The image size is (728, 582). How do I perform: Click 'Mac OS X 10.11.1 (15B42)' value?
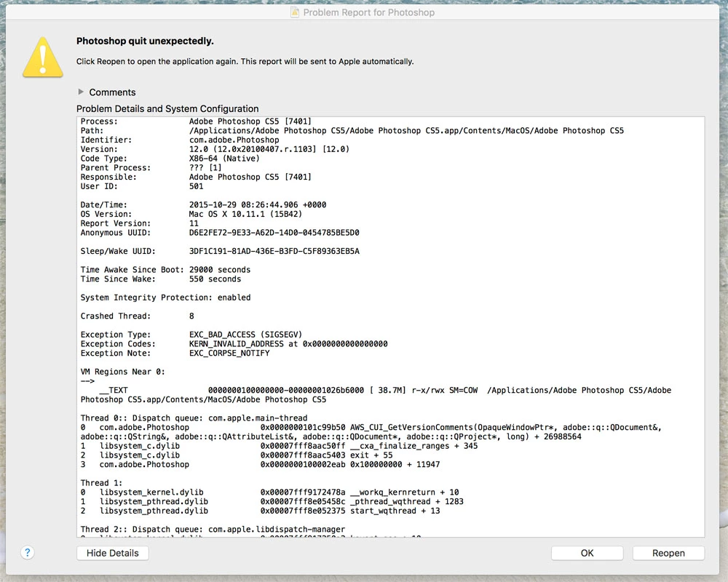[245, 215]
